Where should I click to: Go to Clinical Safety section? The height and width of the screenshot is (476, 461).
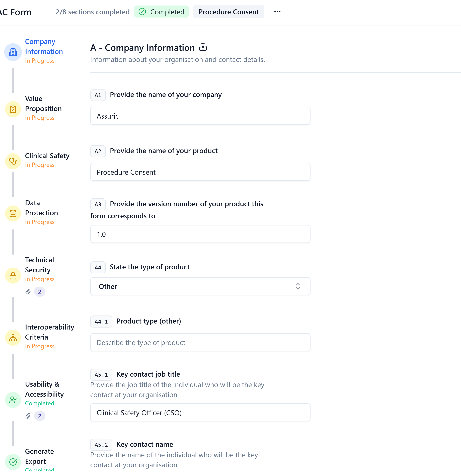(47, 156)
